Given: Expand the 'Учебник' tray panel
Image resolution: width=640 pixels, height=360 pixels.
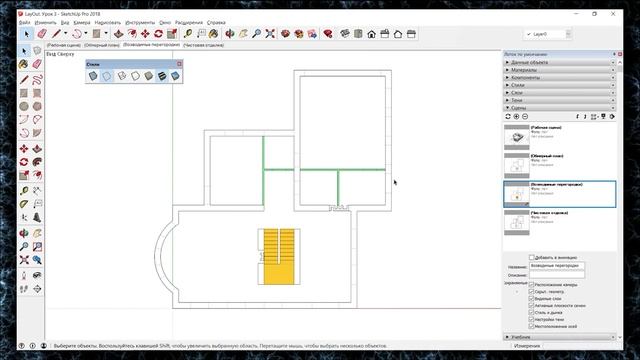Looking at the screenshot, I should (560, 337).
